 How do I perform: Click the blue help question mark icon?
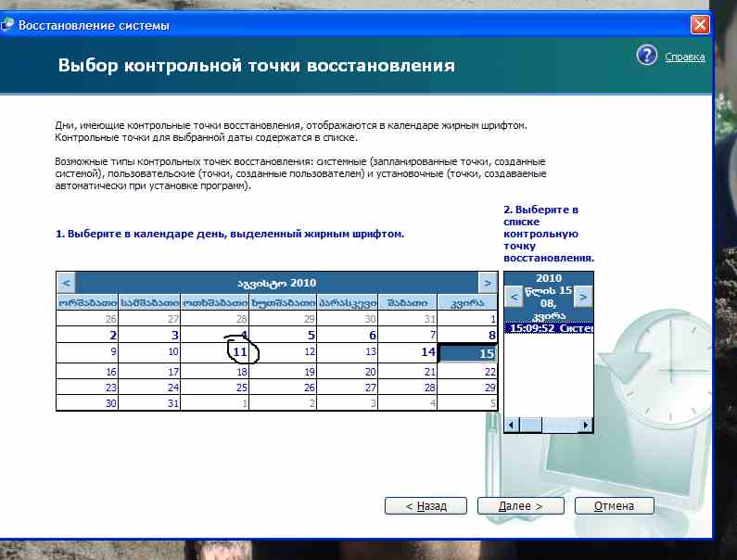(647, 56)
